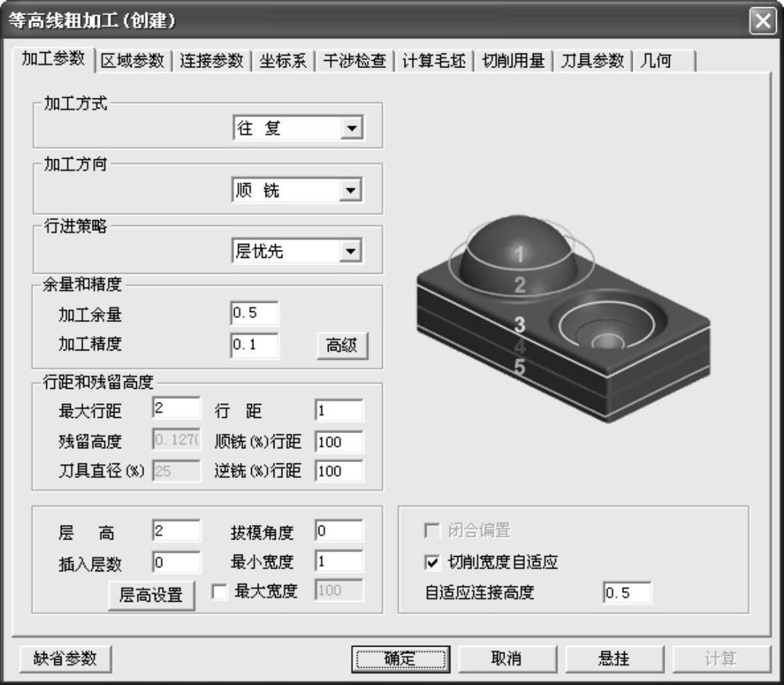The height and width of the screenshot is (685, 784).
Task: Enable the 最大宽度 checkbox
Action: click(x=219, y=592)
